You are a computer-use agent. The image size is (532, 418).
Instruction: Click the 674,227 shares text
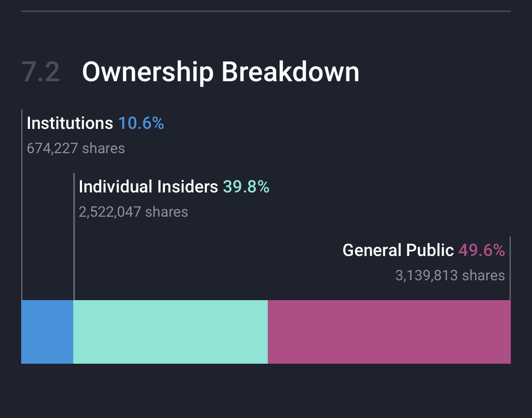point(76,148)
